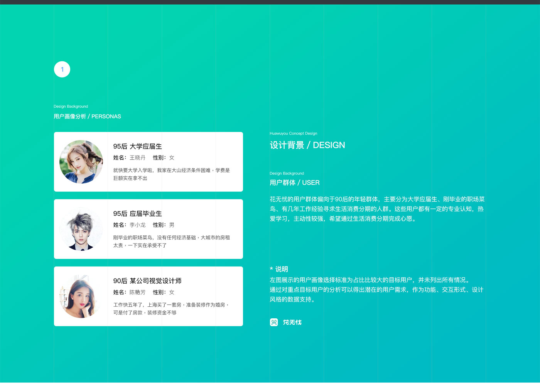Click the 性别: 男 field on 李小龙 card
540x392 pixels.
pyautogui.click(x=164, y=225)
